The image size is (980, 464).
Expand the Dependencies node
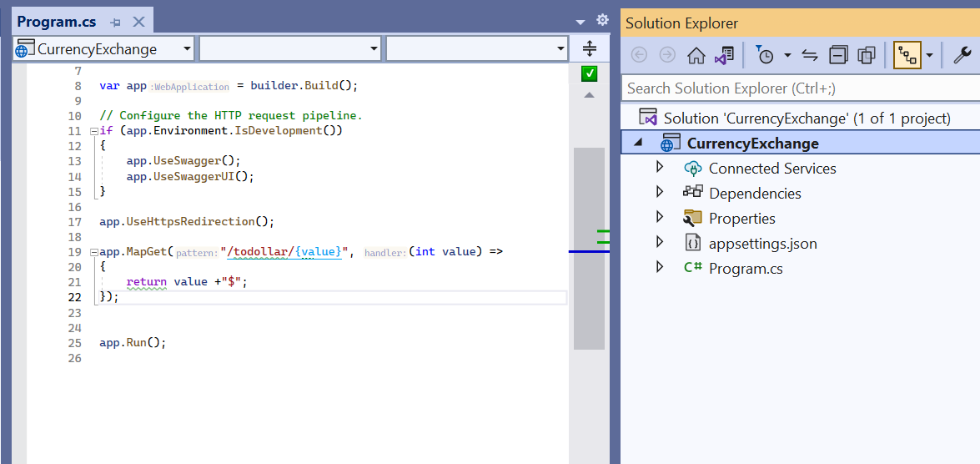pyautogui.click(x=660, y=193)
